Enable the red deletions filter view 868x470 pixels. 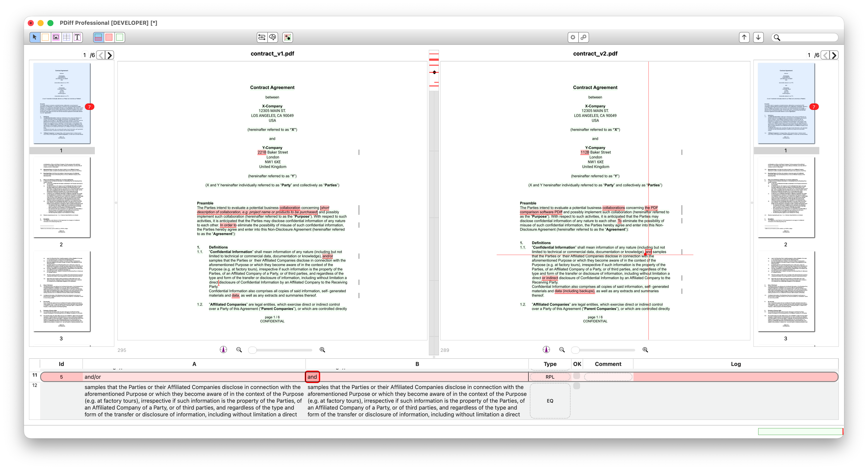pyautogui.click(x=108, y=37)
